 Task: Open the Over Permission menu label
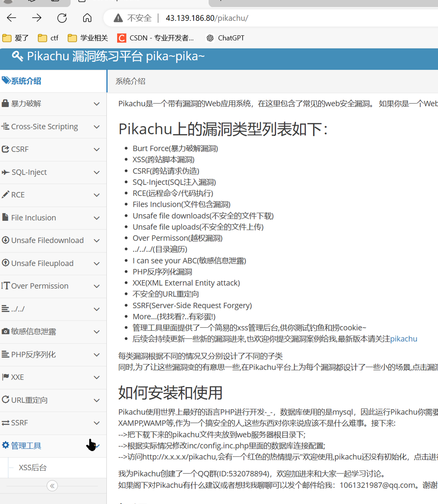tap(40, 286)
